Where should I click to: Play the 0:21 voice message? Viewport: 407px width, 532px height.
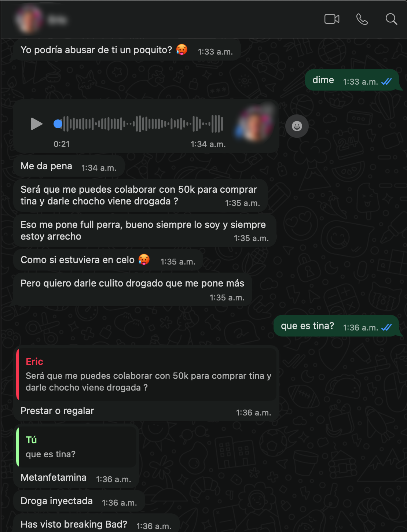[x=36, y=124]
